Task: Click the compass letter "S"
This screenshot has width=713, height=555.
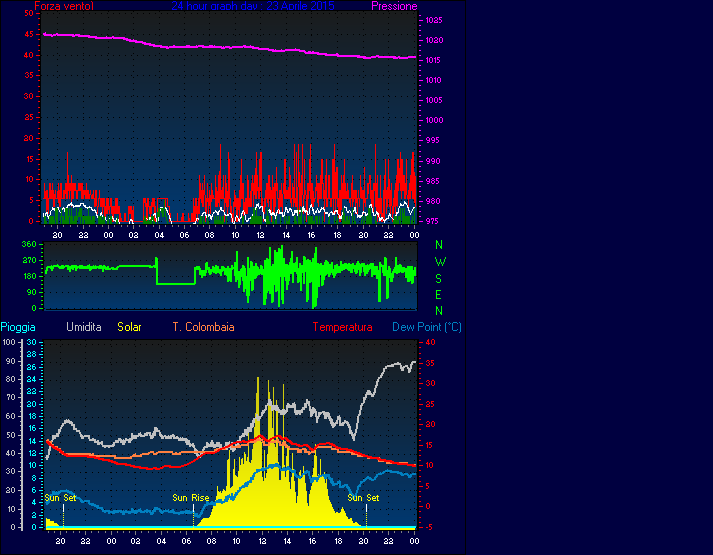Action: coord(438,279)
